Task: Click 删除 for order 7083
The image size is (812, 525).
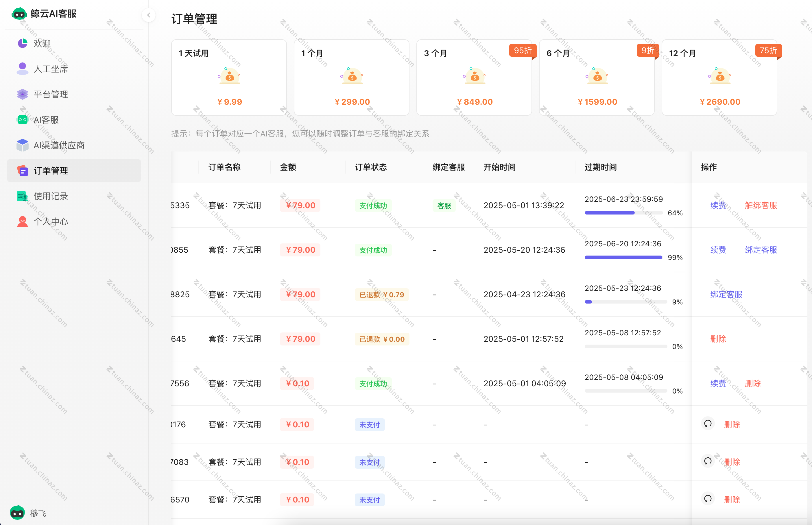Action: 732,462
